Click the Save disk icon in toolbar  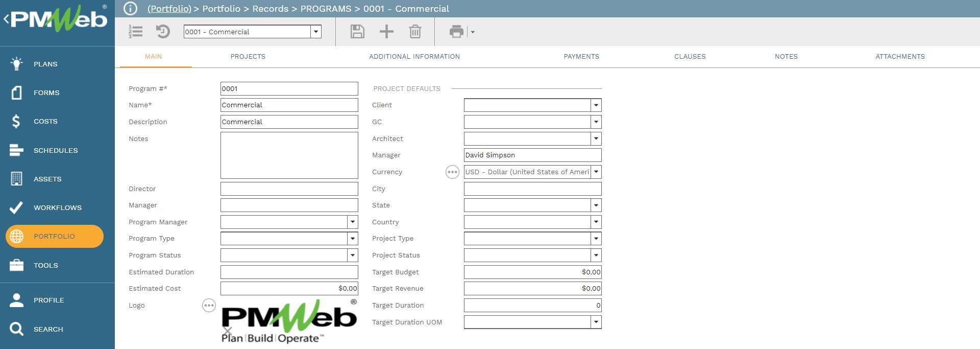[x=357, y=32]
